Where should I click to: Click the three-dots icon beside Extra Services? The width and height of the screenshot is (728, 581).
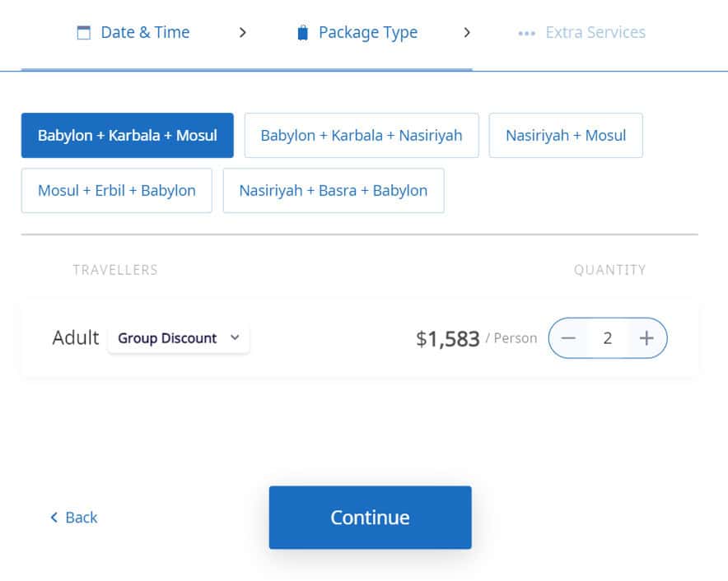point(526,34)
